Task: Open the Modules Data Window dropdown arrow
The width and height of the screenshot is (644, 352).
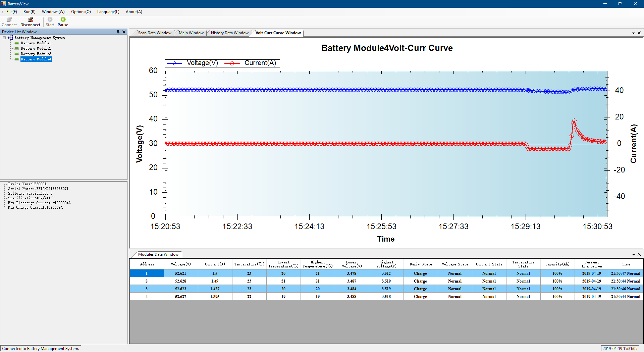Action: pyautogui.click(x=633, y=254)
